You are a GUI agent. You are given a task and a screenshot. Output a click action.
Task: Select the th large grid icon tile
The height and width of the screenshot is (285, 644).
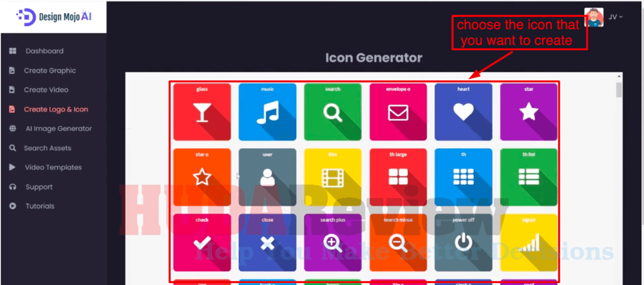(398, 177)
